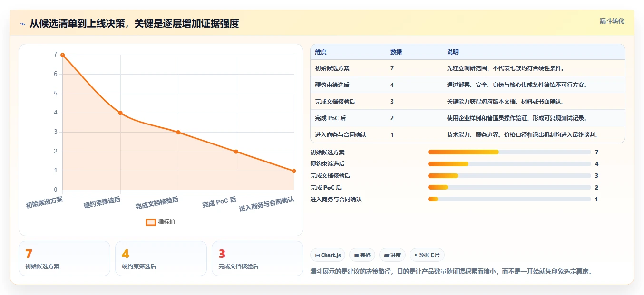Click the 维度 table column header
This screenshot has width=644, height=295.
pyautogui.click(x=321, y=52)
